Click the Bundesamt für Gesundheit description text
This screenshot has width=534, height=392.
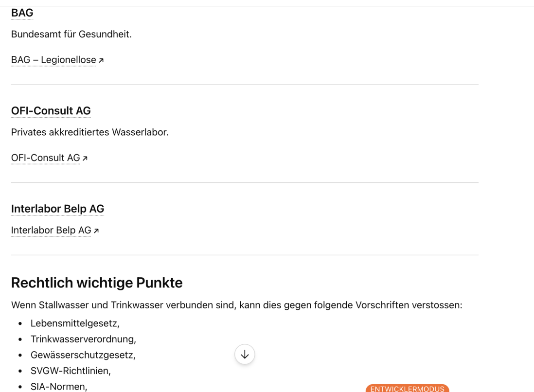[71, 35]
